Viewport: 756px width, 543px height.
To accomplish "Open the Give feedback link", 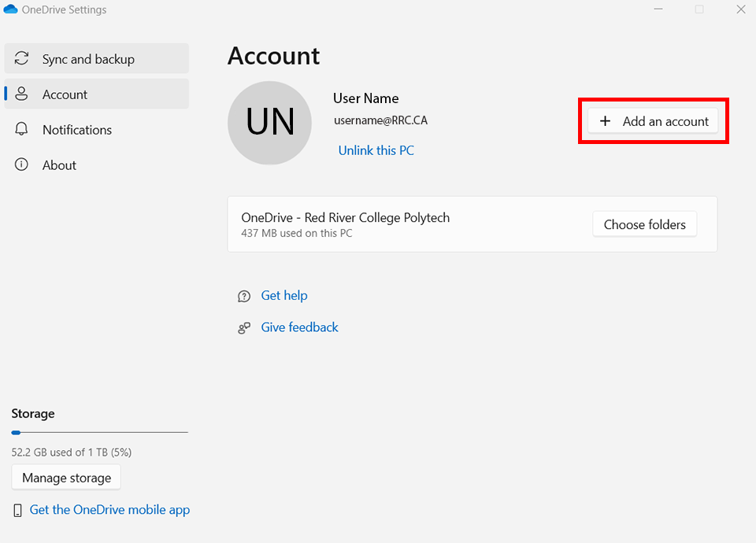I will coord(299,327).
